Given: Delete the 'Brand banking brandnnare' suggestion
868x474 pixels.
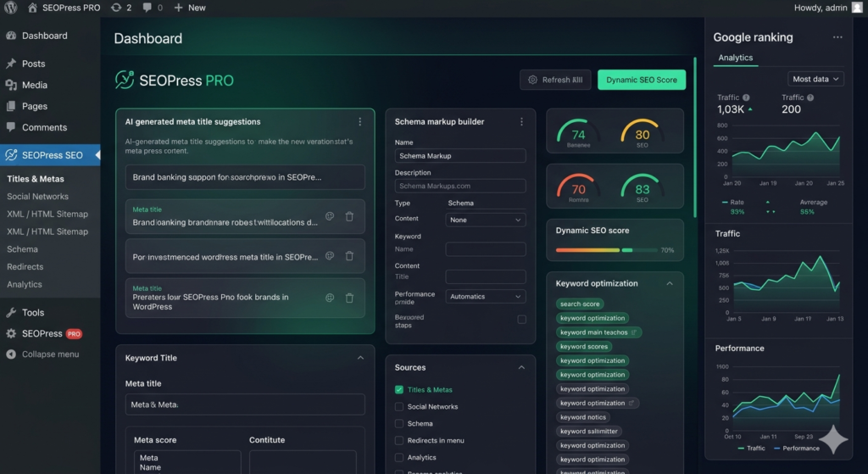Looking at the screenshot, I should coord(349,216).
